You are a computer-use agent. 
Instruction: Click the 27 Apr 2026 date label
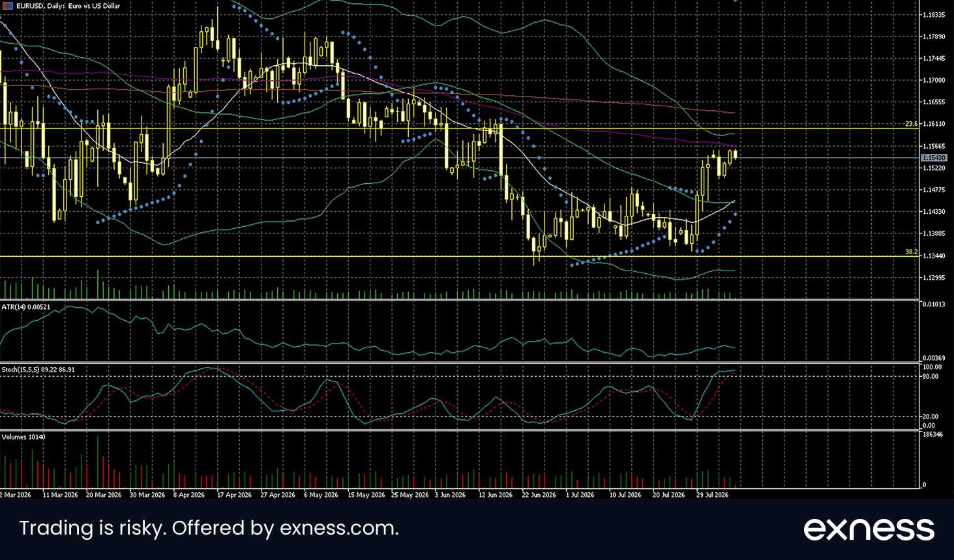click(278, 495)
